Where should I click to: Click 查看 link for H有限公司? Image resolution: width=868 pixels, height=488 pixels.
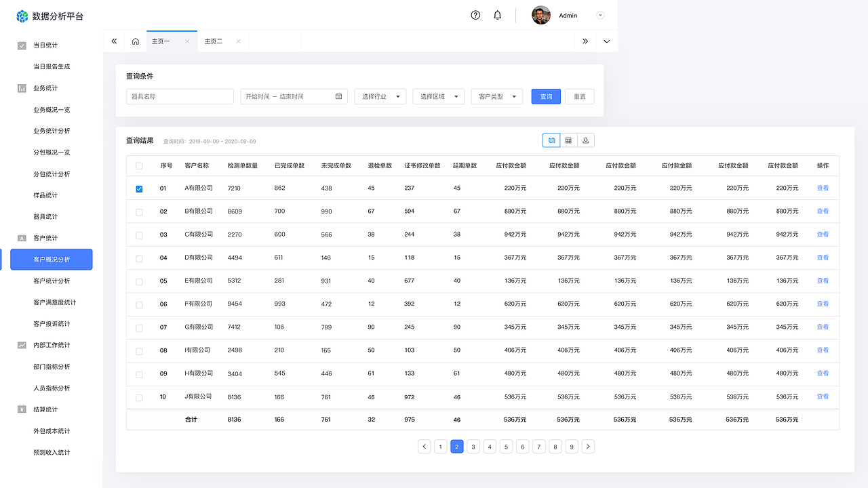pyautogui.click(x=823, y=373)
